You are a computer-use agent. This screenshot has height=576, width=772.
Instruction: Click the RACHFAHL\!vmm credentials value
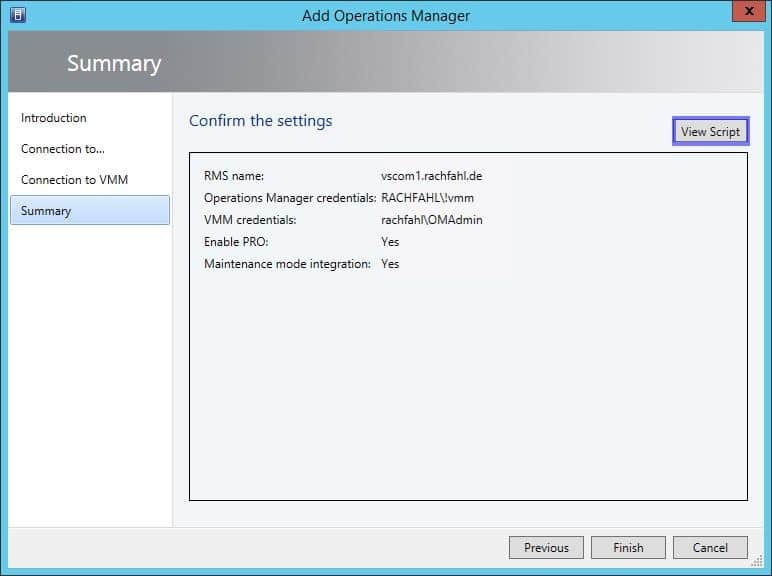tap(427, 198)
